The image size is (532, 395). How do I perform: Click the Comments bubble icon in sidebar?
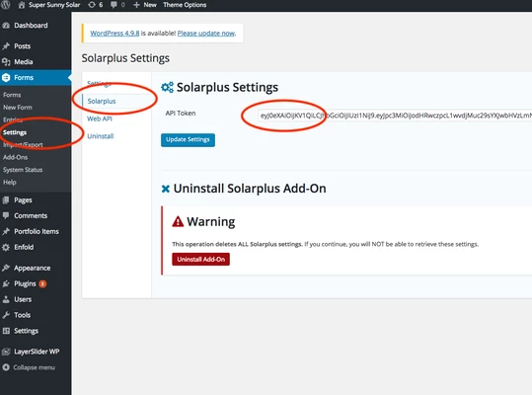6,215
